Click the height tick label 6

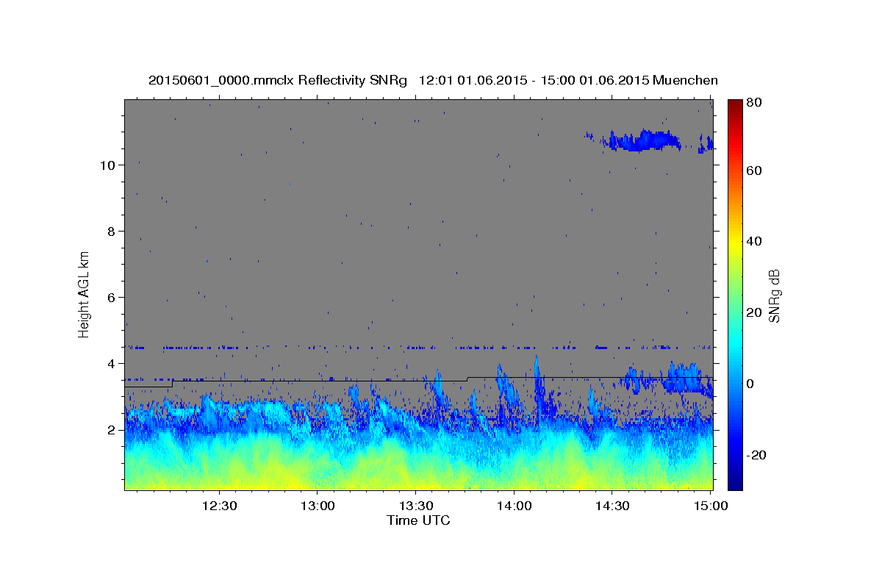tap(110, 297)
